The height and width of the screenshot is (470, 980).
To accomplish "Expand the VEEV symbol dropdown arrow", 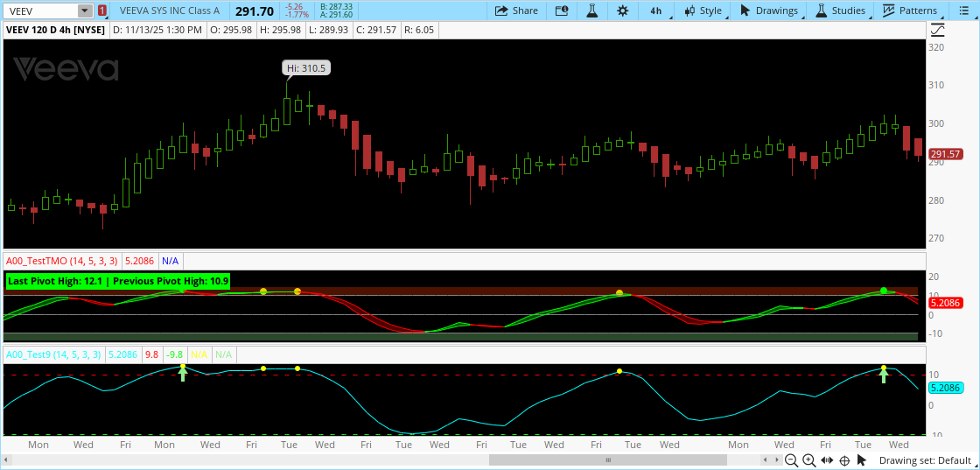I will coord(85,11).
